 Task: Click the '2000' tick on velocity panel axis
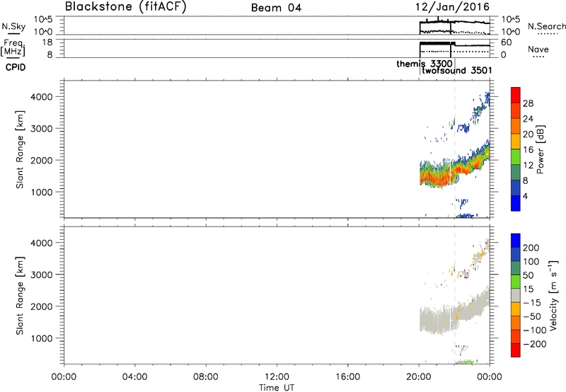(x=42, y=306)
